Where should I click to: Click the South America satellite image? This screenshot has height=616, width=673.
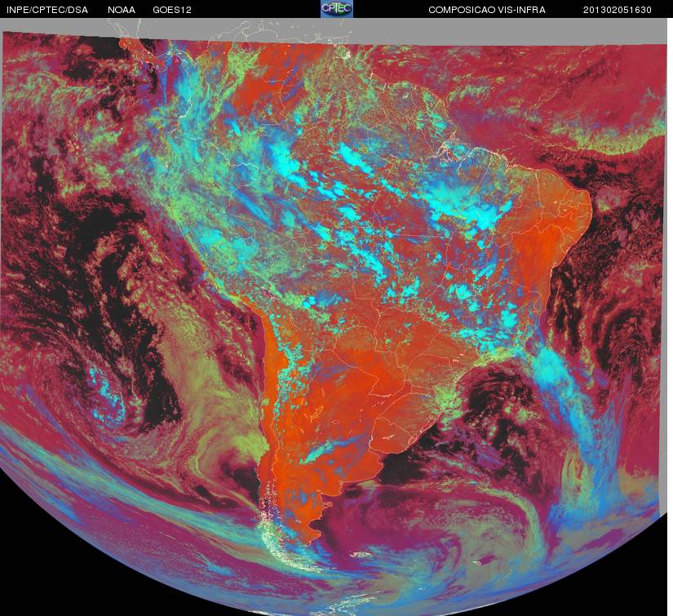tap(334, 317)
